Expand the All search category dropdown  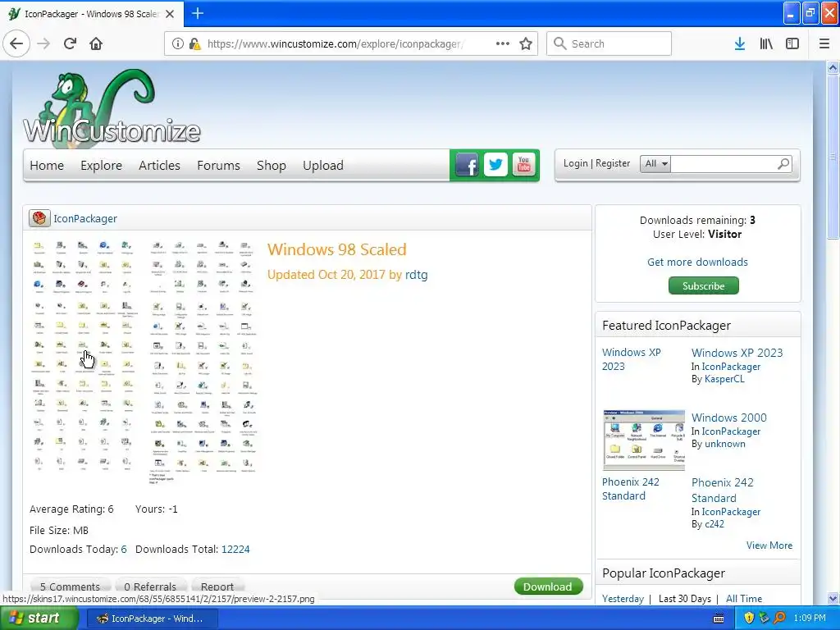point(655,163)
